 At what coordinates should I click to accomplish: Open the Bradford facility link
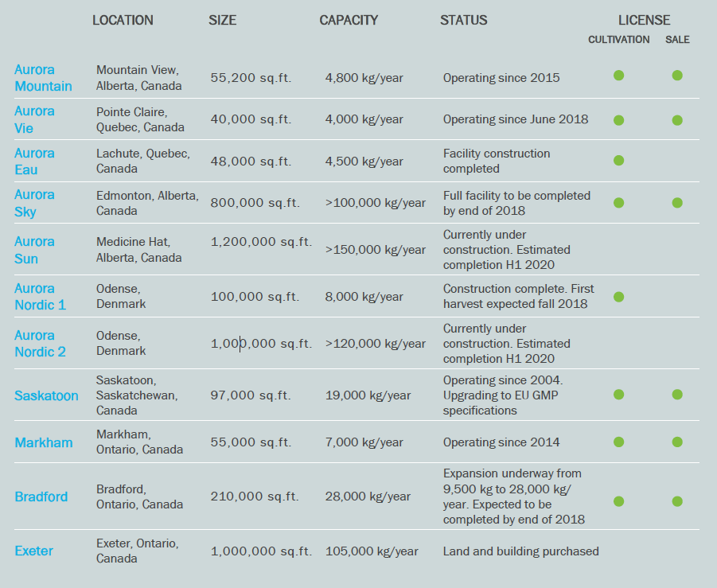41,496
